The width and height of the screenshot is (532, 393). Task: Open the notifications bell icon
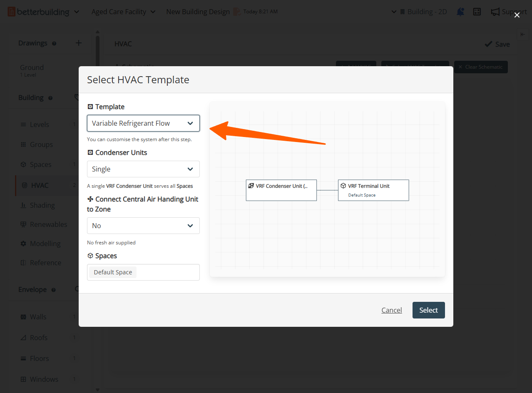point(460,12)
